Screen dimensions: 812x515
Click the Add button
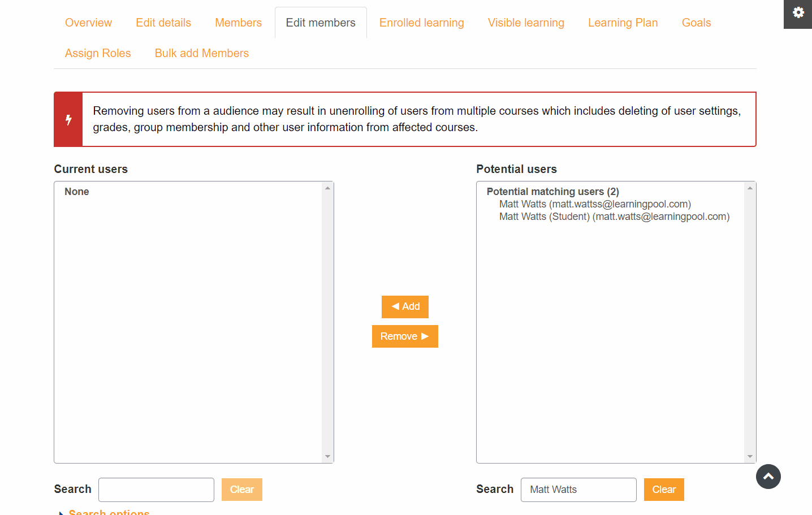tap(405, 306)
